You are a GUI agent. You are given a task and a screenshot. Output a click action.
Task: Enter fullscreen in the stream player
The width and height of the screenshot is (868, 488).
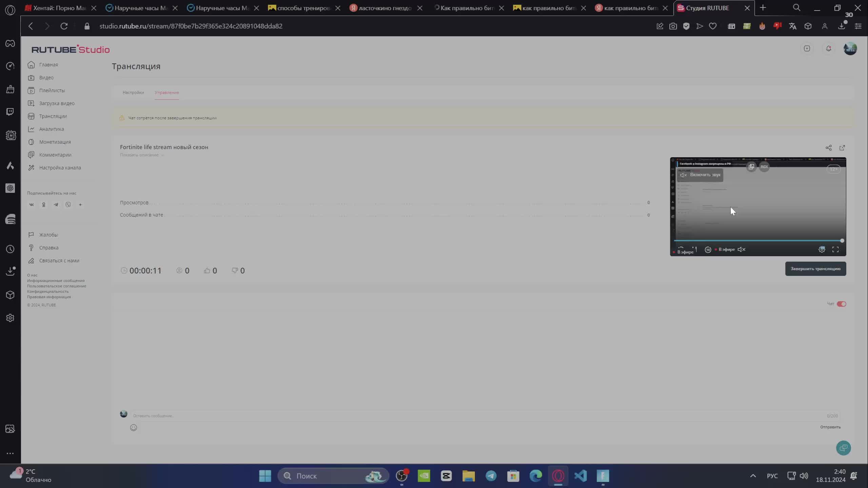(835, 250)
